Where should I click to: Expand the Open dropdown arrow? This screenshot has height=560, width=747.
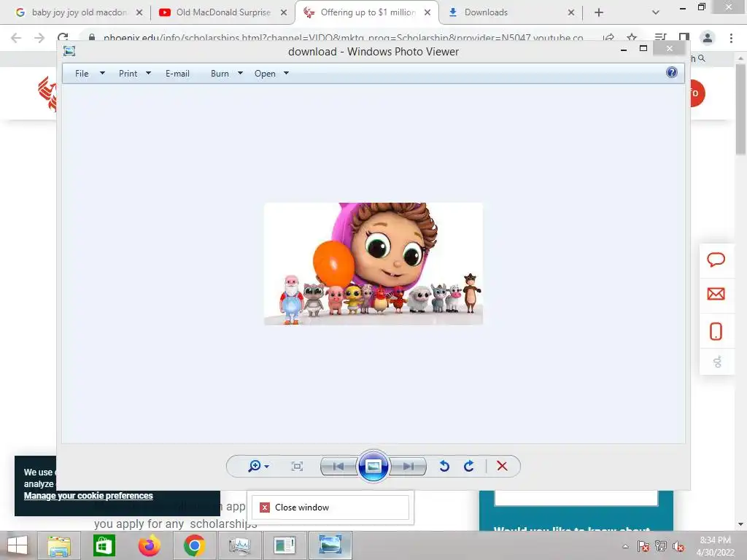tap(286, 73)
